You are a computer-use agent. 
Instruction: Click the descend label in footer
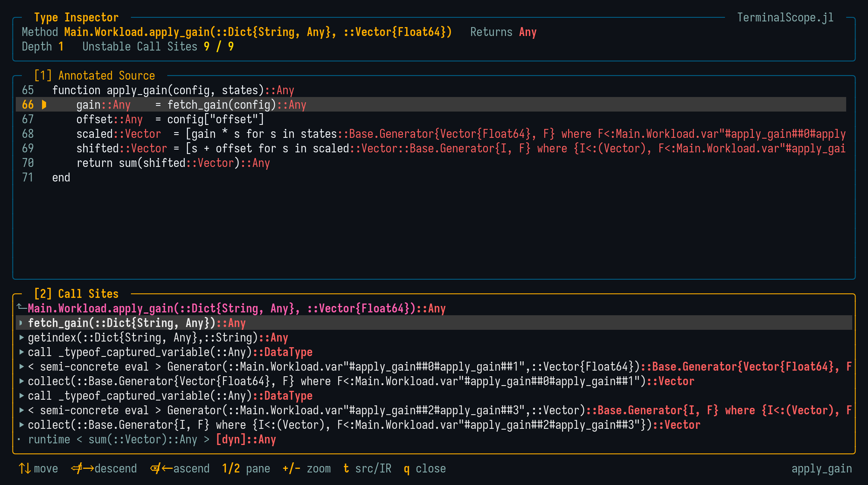coord(116,468)
